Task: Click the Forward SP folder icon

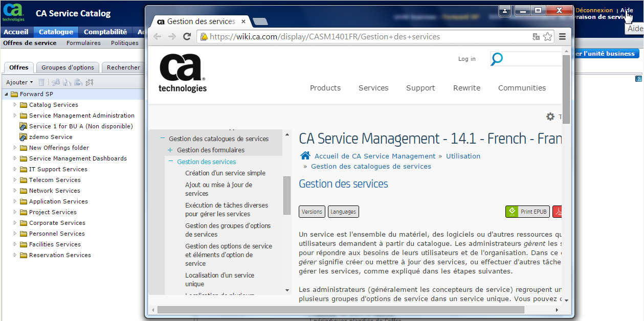Action: tap(14, 94)
